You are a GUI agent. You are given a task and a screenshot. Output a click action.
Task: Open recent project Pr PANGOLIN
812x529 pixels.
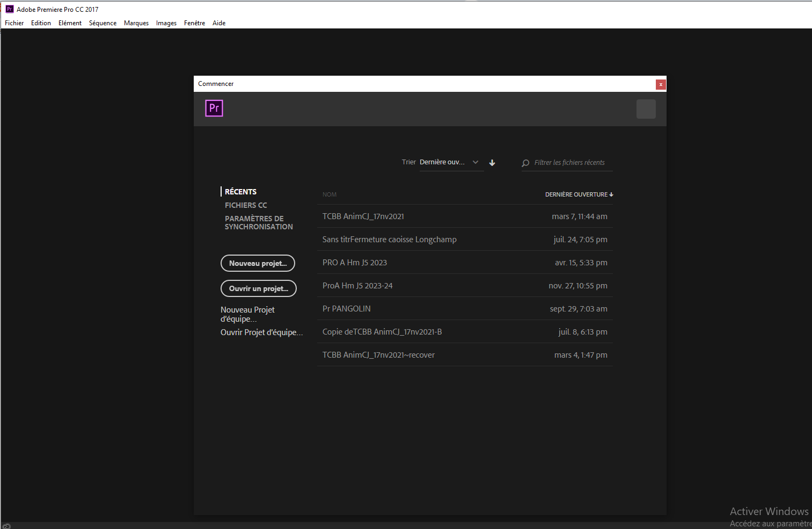(465, 309)
